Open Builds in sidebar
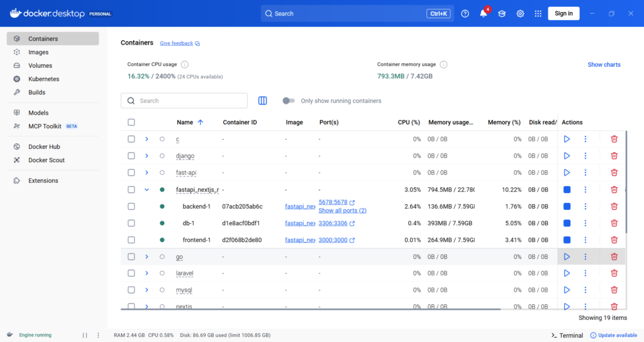Screen dimensions: 644x342 tap(53, 92)
